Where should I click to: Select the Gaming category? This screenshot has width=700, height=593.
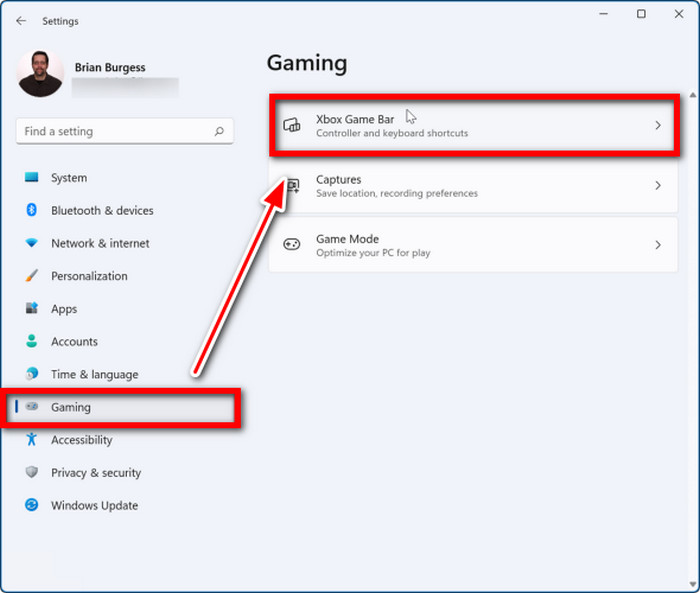125,407
